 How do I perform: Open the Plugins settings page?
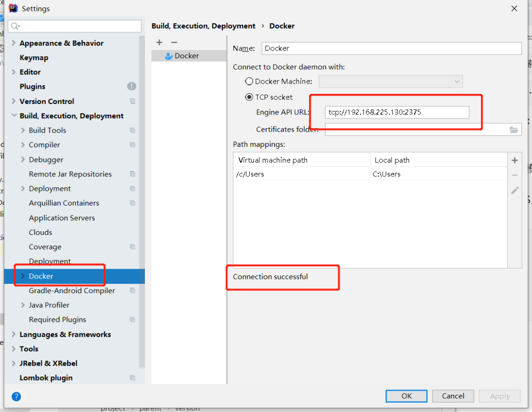click(32, 87)
